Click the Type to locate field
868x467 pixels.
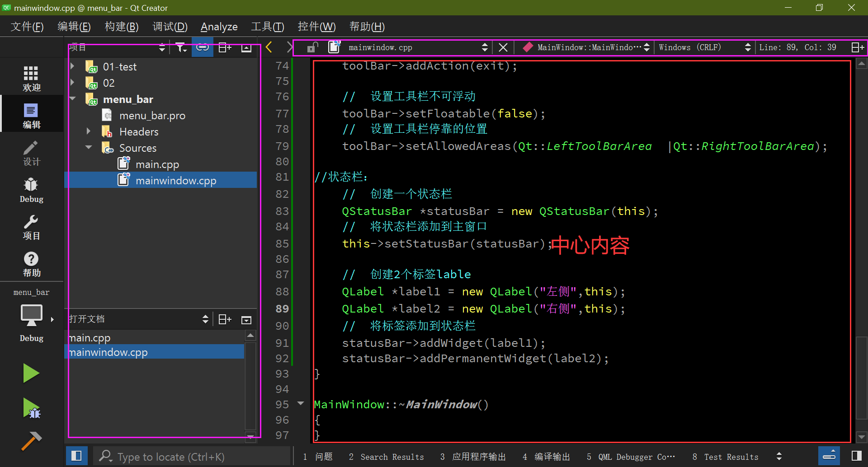(192, 457)
